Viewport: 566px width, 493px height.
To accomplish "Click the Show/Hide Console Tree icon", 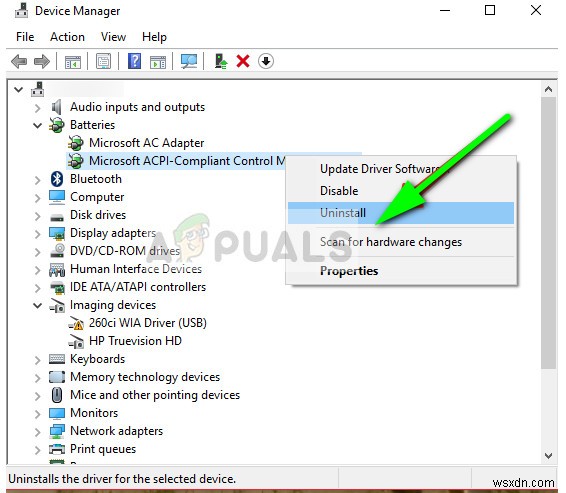I will click(x=73, y=62).
